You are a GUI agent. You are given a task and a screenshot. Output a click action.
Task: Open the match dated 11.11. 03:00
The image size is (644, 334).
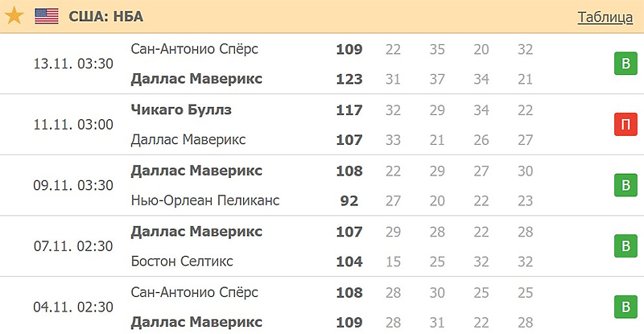pyautogui.click(x=73, y=125)
